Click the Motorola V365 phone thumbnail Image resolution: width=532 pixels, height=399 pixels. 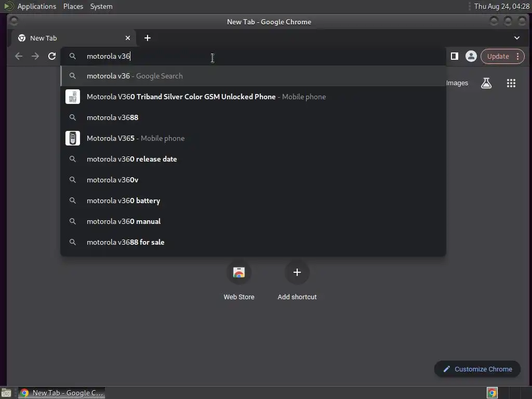click(x=73, y=138)
